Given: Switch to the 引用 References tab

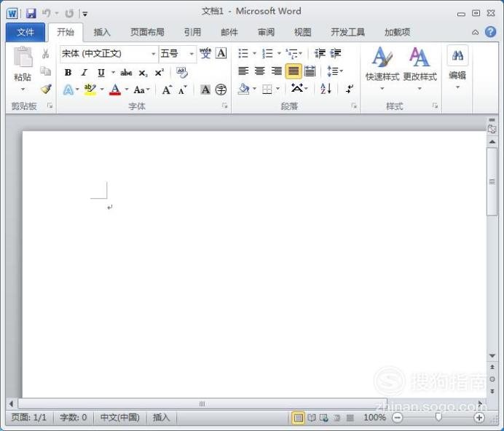Looking at the screenshot, I should point(192,32).
